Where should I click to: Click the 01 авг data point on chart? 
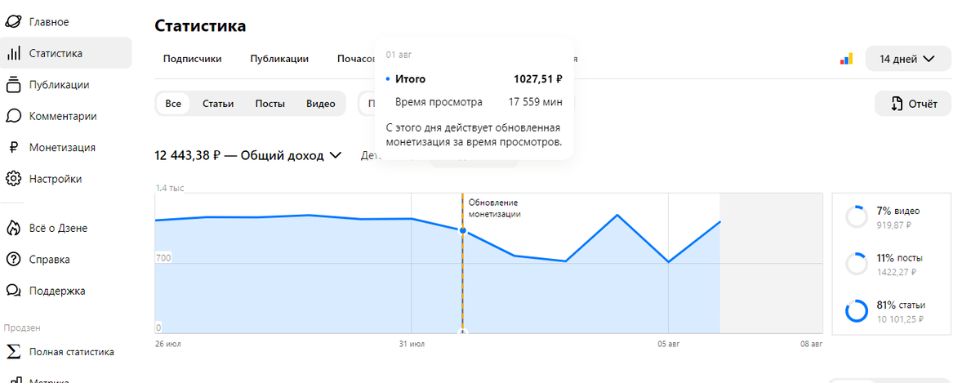[x=462, y=230]
